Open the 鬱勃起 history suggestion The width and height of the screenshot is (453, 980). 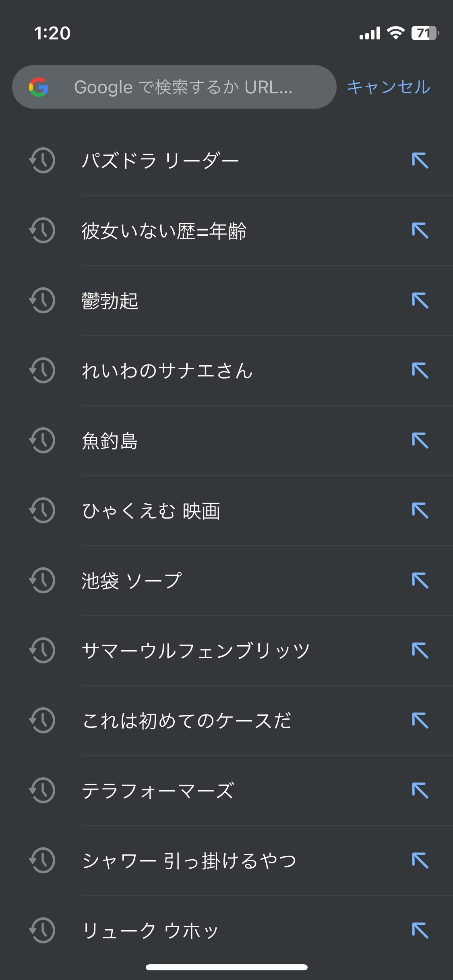click(x=110, y=301)
